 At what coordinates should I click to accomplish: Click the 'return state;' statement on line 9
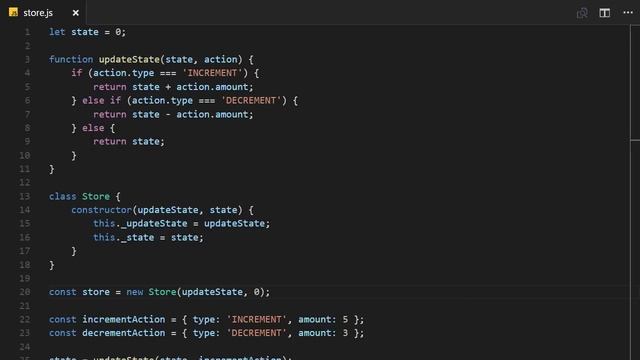(129, 142)
